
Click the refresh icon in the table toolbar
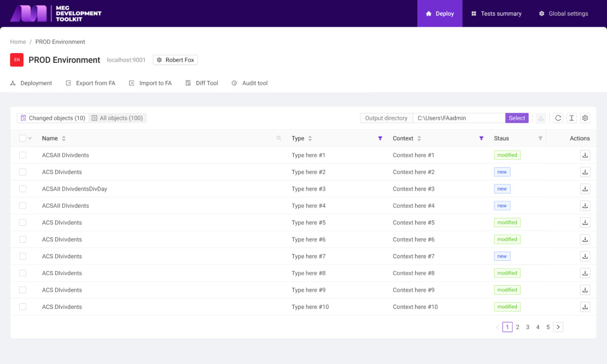tap(558, 118)
